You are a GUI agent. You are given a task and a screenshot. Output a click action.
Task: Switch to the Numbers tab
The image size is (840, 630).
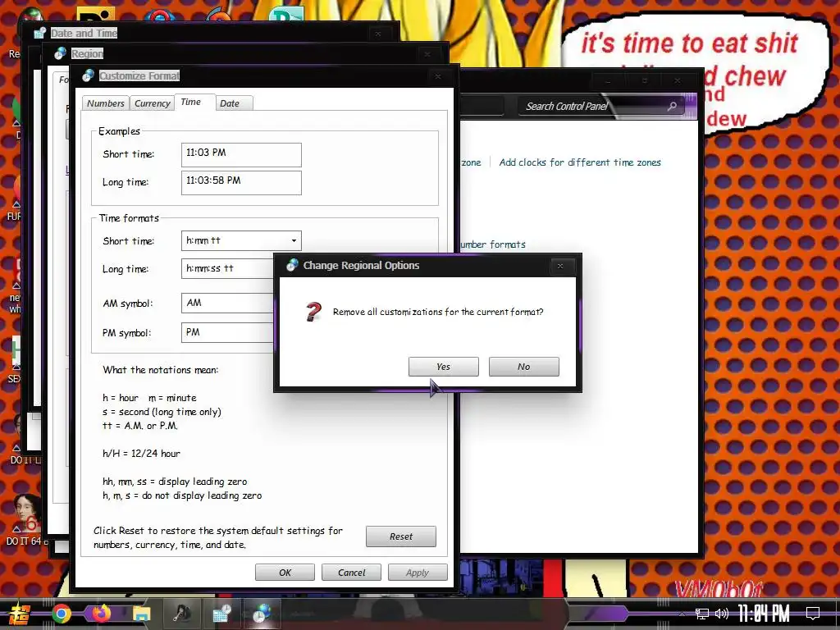[x=105, y=103]
